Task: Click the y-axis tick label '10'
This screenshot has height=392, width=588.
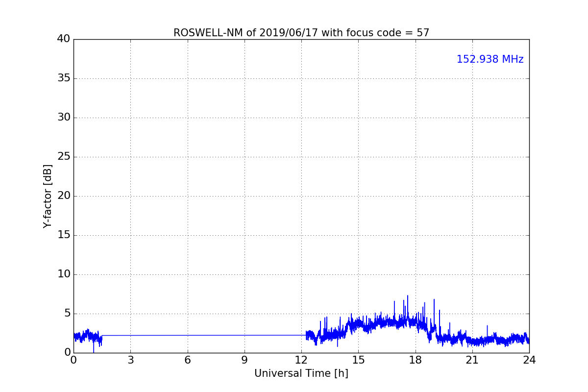Action: coord(64,274)
